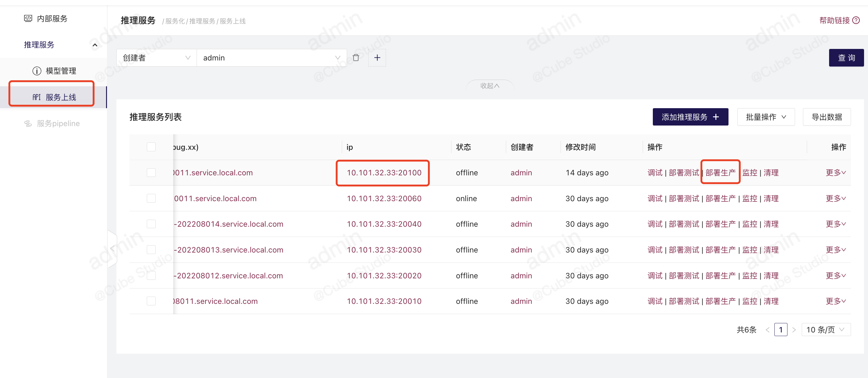
Task: Check the row with IP 10.101.32.33:20010
Action: pos(151,301)
